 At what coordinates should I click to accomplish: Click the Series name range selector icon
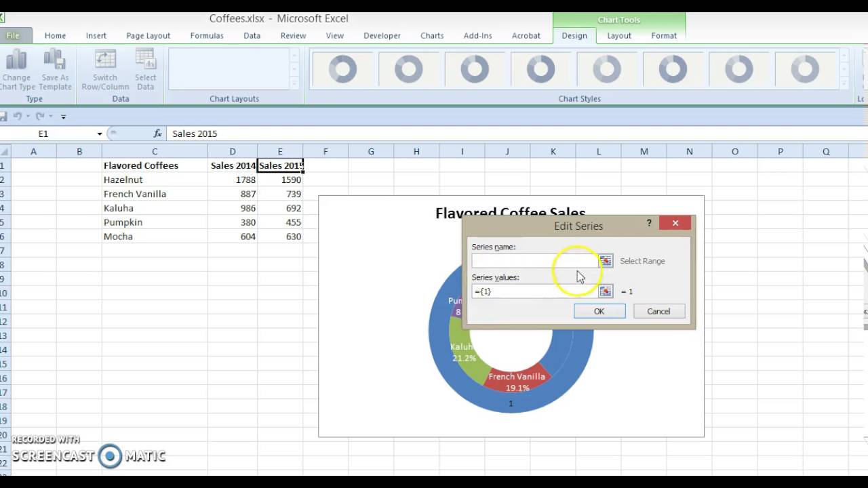tap(606, 261)
